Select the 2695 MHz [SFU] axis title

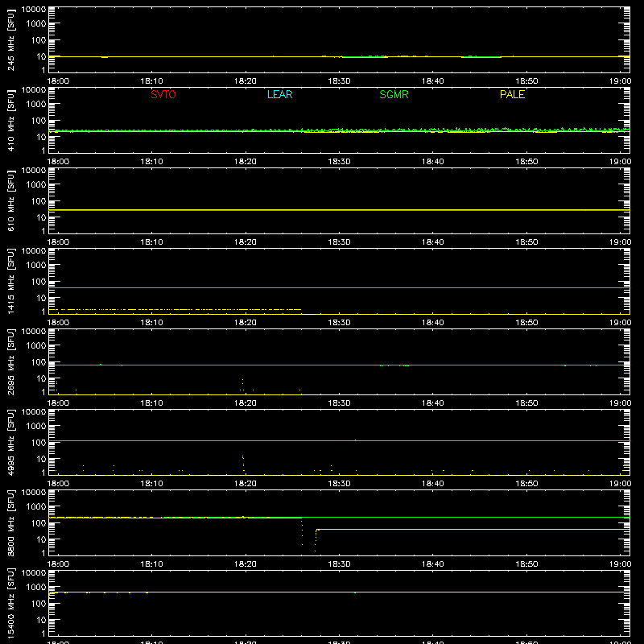coord(10,362)
